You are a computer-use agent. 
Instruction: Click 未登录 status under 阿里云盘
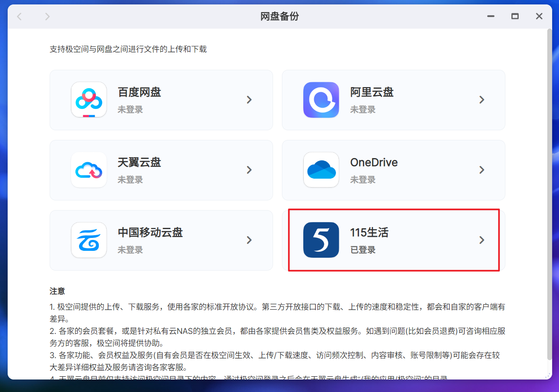363,110
